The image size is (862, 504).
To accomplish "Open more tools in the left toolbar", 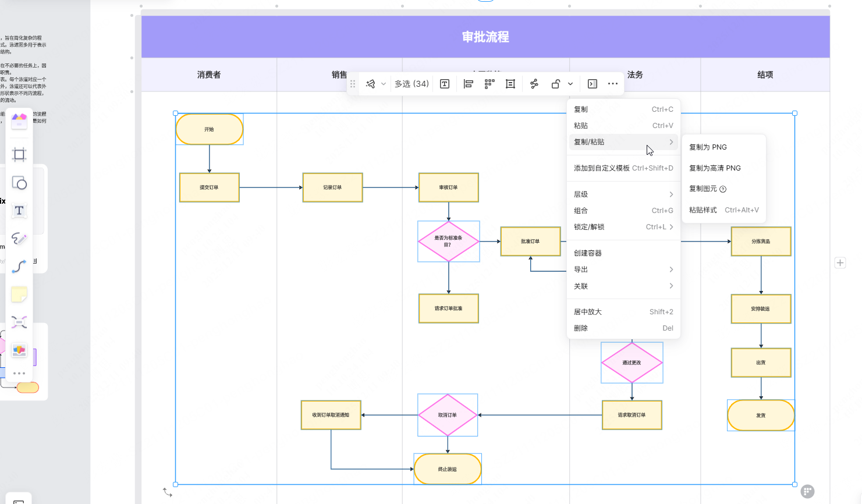I will pyautogui.click(x=19, y=373).
